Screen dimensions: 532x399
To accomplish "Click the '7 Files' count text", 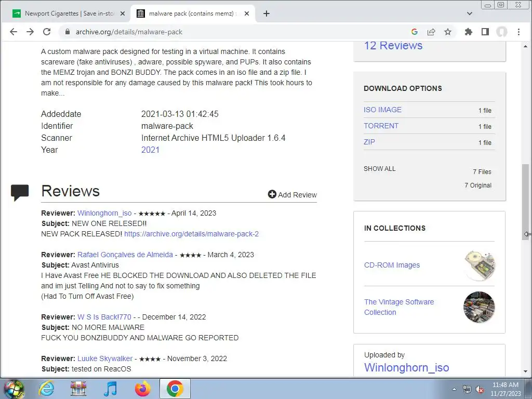I will [482, 171].
